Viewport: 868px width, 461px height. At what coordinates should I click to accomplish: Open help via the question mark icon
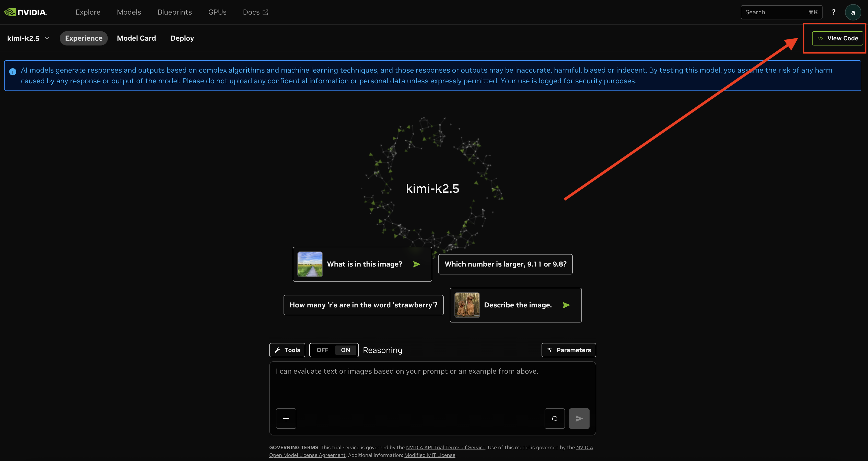coord(833,12)
